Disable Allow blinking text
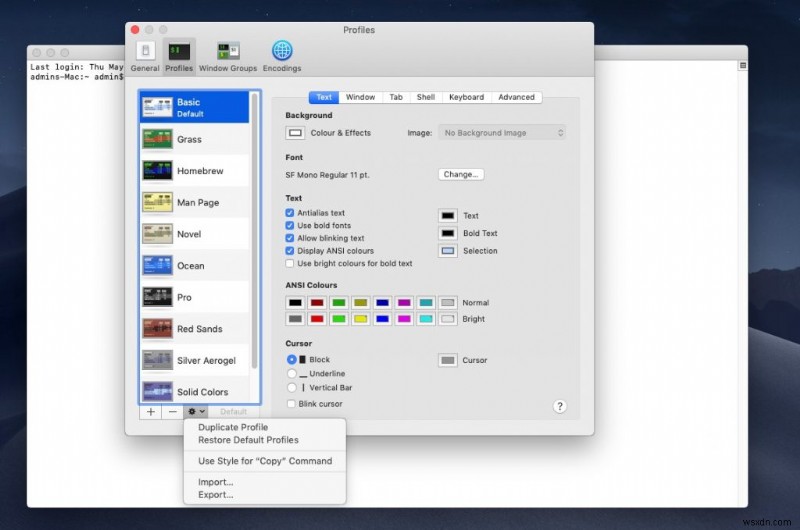This screenshot has height=530, width=800. click(x=290, y=238)
